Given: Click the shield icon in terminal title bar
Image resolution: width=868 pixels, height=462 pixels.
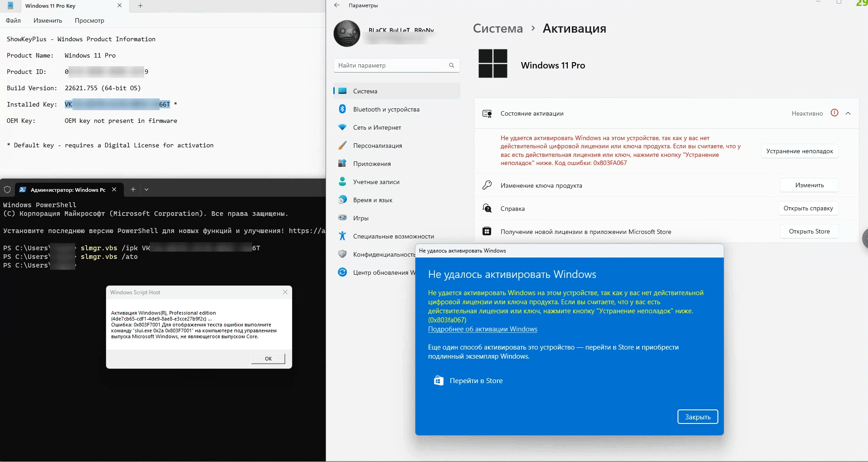Looking at the screenshot, I should click(7, 190).
